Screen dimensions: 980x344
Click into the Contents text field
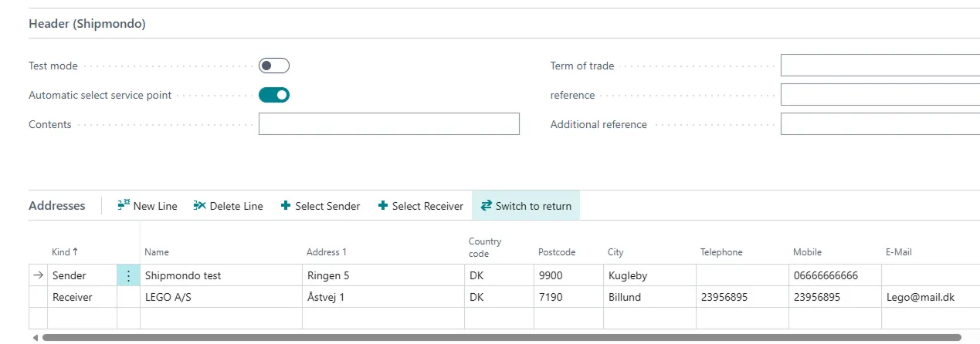388,124
